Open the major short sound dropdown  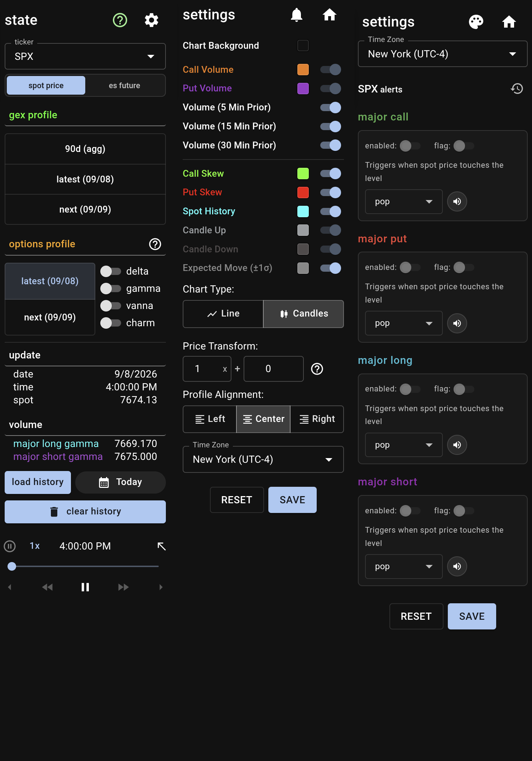tap(404, 566)
